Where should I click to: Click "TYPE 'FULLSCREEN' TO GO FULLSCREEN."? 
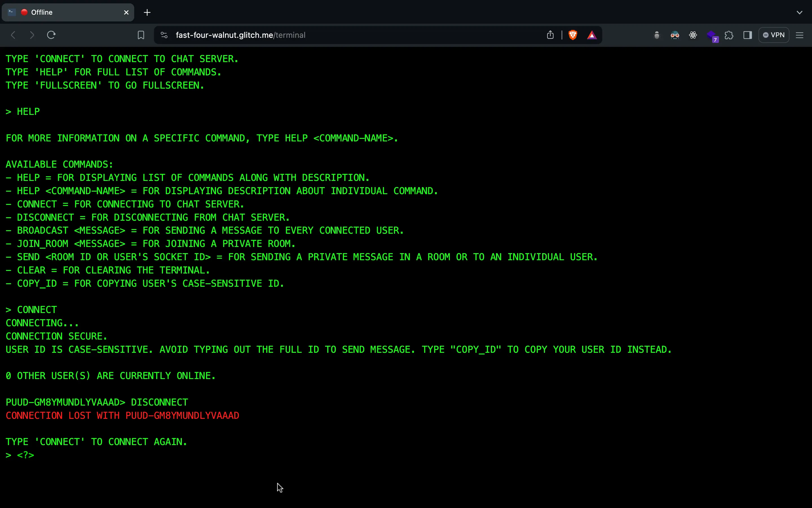click(105, 85)
